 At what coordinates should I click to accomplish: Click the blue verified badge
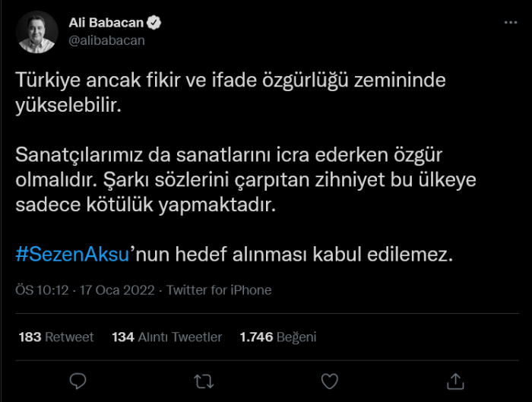pyautogui.click(x=154, y=24)
